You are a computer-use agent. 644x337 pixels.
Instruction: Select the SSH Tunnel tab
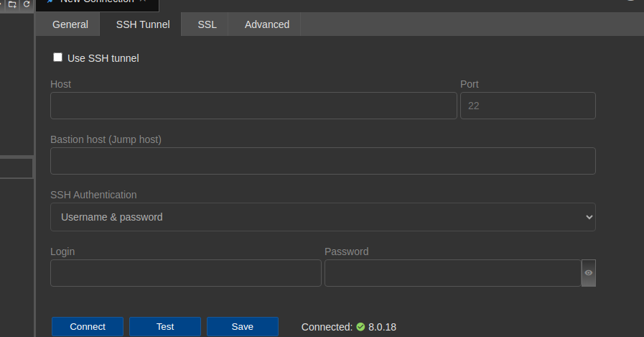point(143,24)
